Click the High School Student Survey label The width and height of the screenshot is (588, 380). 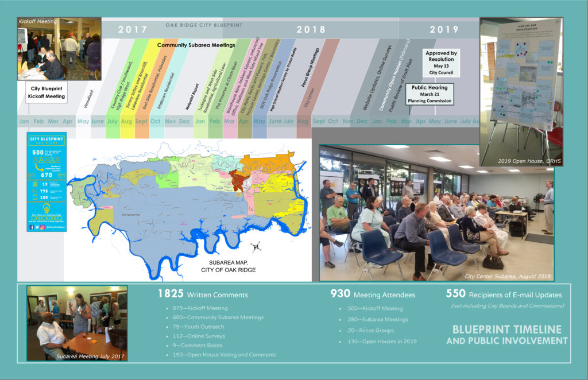tap(284, 79)
